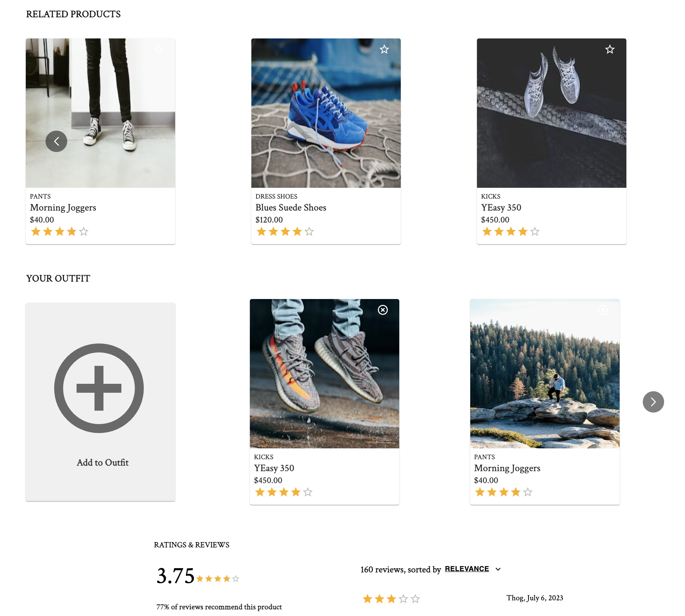Click the Blues Suede Shoes product image
685x616 pixels.
click(x=326, y=112)
